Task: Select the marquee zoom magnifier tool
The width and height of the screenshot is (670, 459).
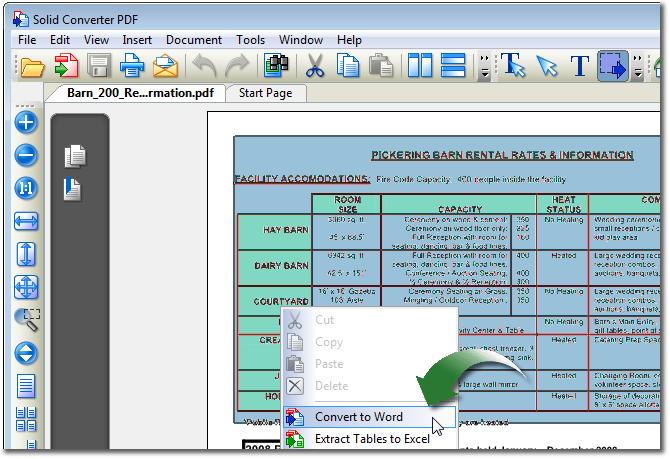Action: tap(26, 319)
